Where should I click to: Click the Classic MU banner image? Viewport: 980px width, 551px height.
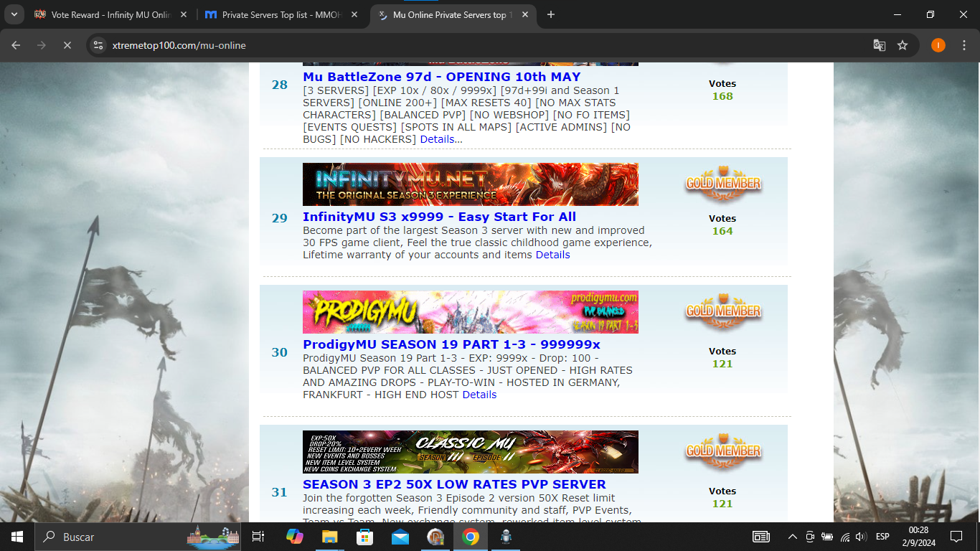471,452
